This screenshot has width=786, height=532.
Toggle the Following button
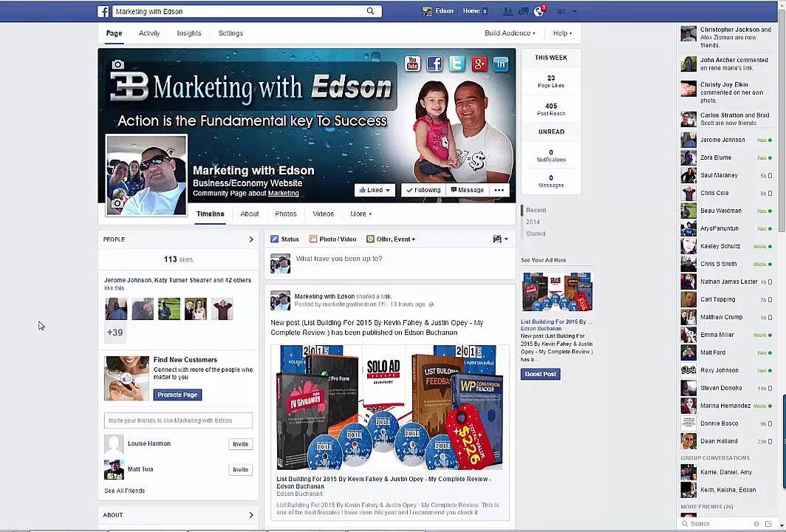click(x=423, y=190)
